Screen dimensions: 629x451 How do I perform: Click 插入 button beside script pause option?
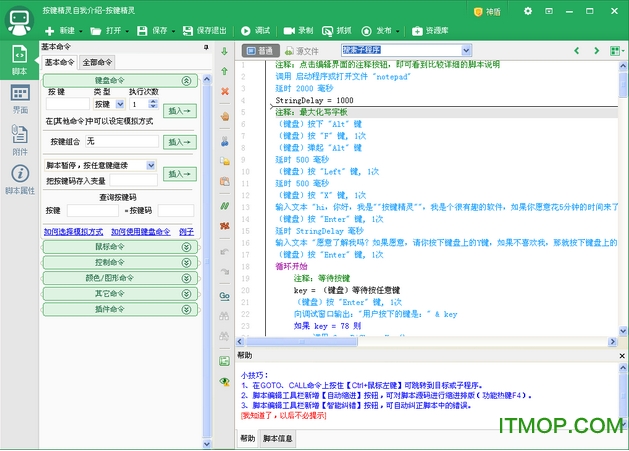tap(179, 174)
